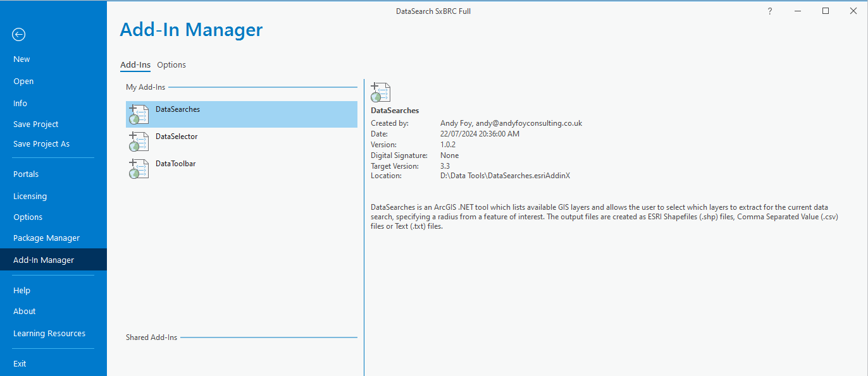Image resolution: width=868 pixels, height=376 pixels.
Task: Select the DataToolbar add-in icon
Action: 139,169
